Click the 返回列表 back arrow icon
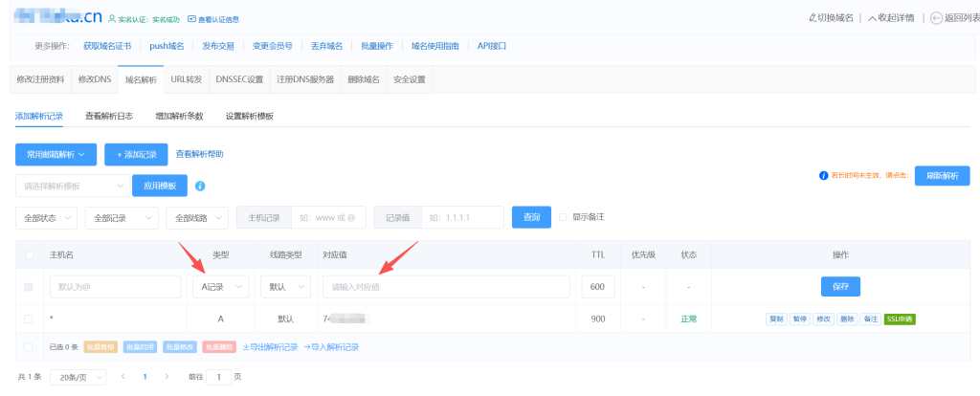This screenshot has width=980, height=396. click(935, 18)
